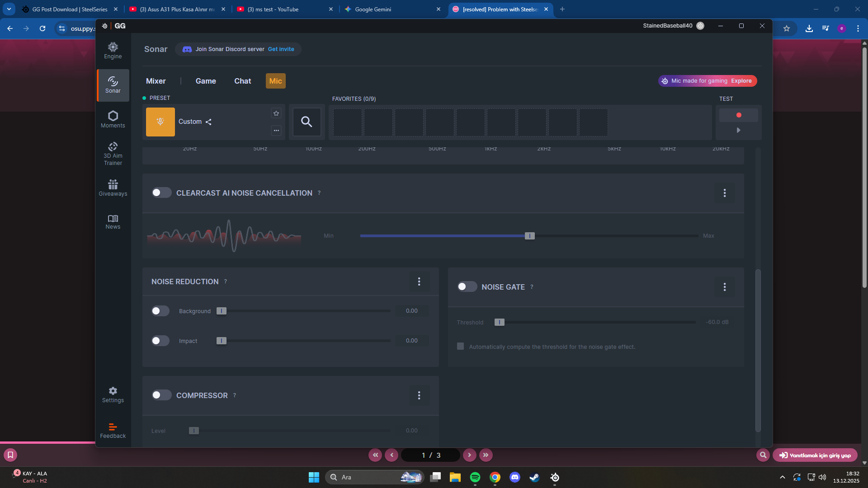Open Noise Reduction options menu
868x488 pixels.
coord(419,282)
